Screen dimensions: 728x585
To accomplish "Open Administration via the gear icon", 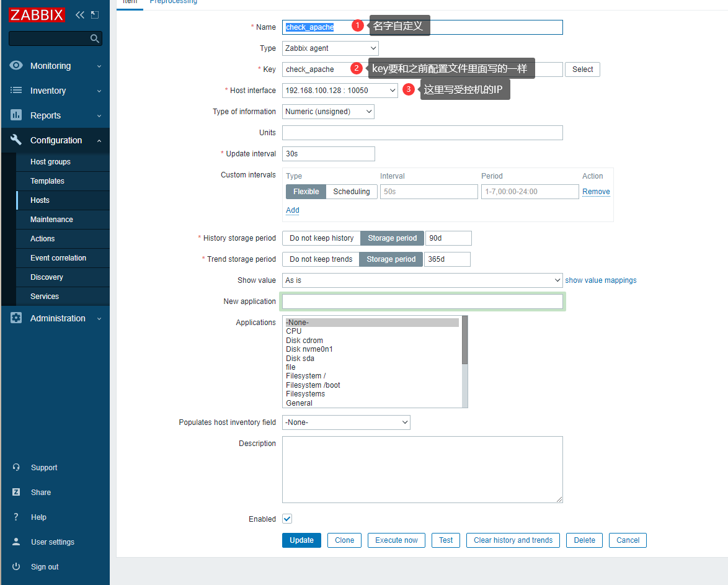I will [x=16, y=318].
